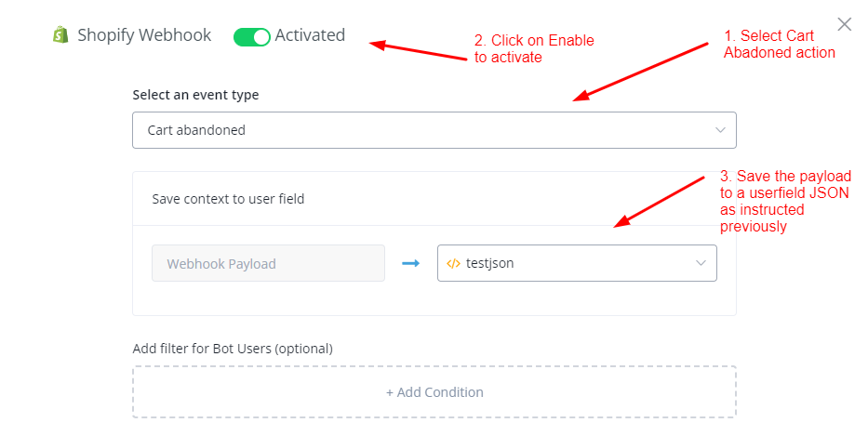Click the Shopify bag logo icon
This screenshot has width=868, height=436.
[x=61, y=35]
